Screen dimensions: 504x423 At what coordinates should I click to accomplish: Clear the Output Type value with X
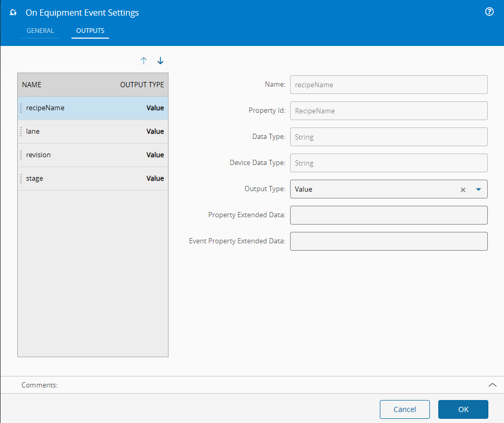(463, 190)
